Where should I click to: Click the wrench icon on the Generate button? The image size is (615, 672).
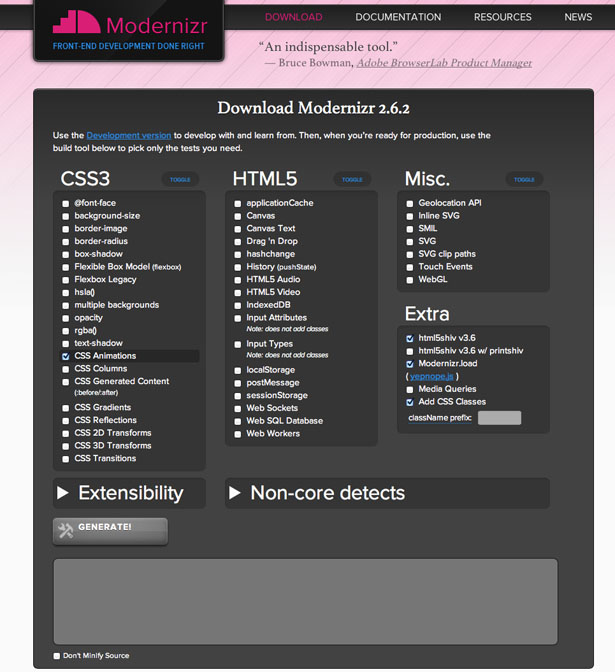click(66, 531)
